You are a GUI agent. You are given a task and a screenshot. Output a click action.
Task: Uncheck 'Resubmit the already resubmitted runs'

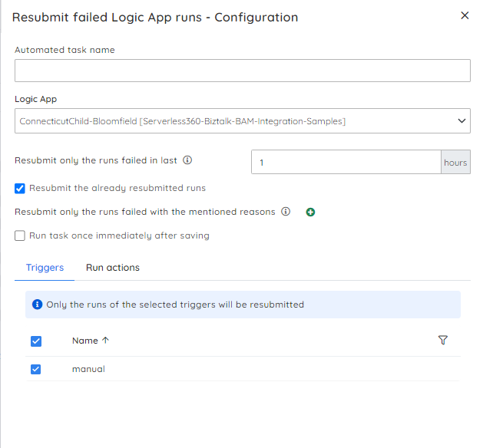(20, 188)
